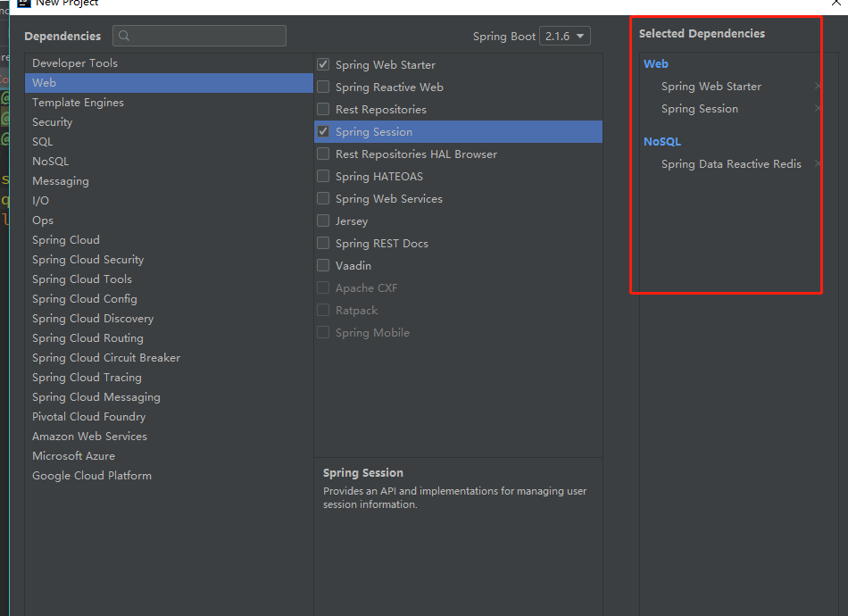The height and width of the screenshot is (616, 848).
Task: Select the Developer Tools category
Action: click(75, 63)
